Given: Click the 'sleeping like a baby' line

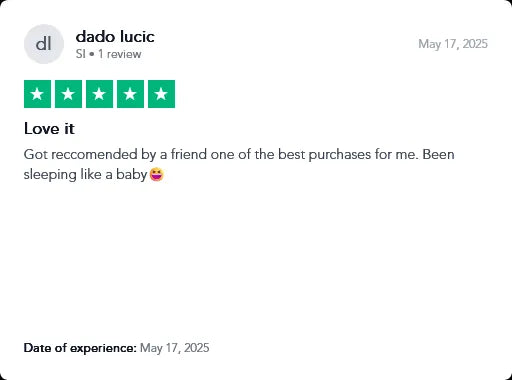Looking at the screenshot, I should (85, 174).
